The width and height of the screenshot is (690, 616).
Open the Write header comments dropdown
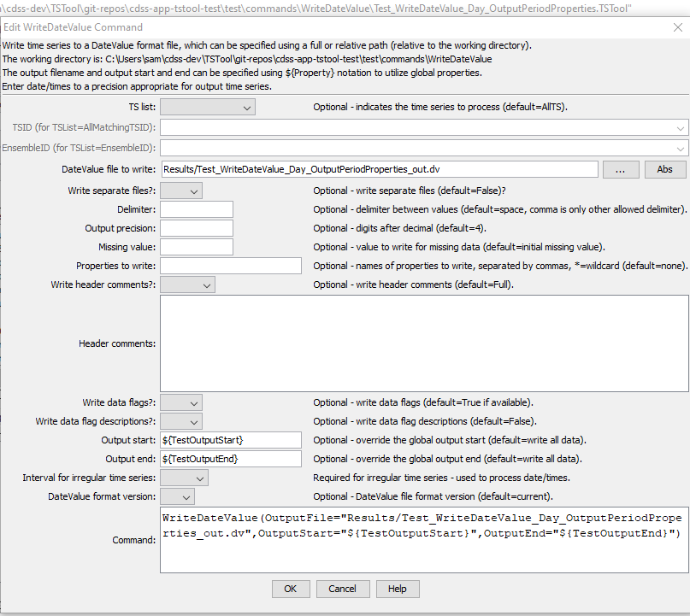coord(187,285)
